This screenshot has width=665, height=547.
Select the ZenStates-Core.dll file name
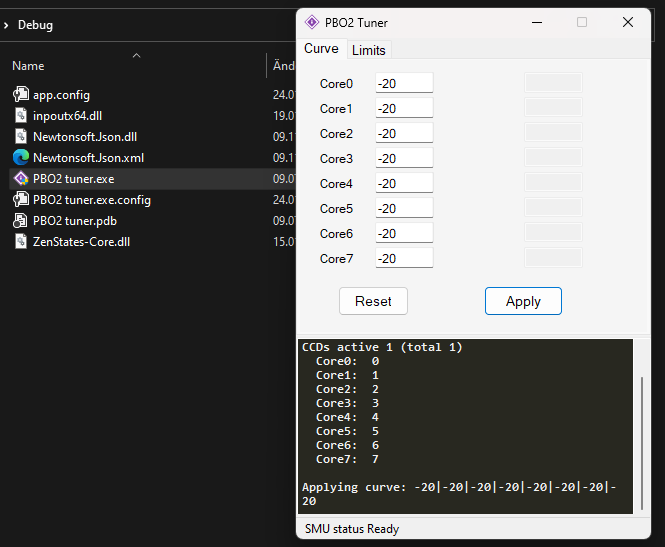pyautogui.click(x=81, y=242)
